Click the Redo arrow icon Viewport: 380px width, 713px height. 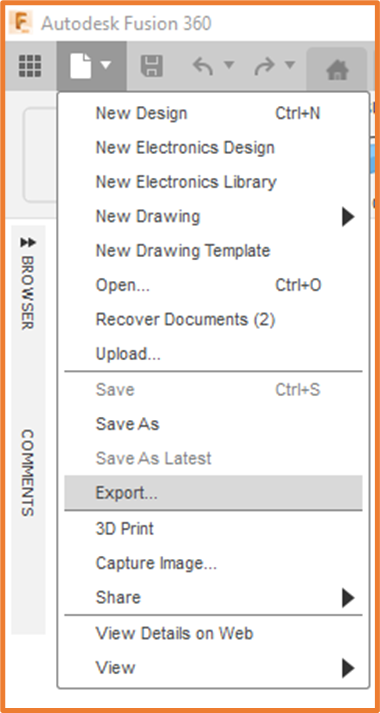(x=264, y=66)
